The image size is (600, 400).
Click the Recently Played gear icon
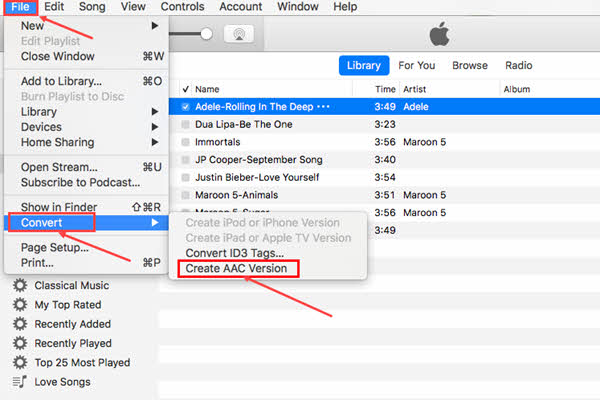pyautogui.click(x=20, y=343)
